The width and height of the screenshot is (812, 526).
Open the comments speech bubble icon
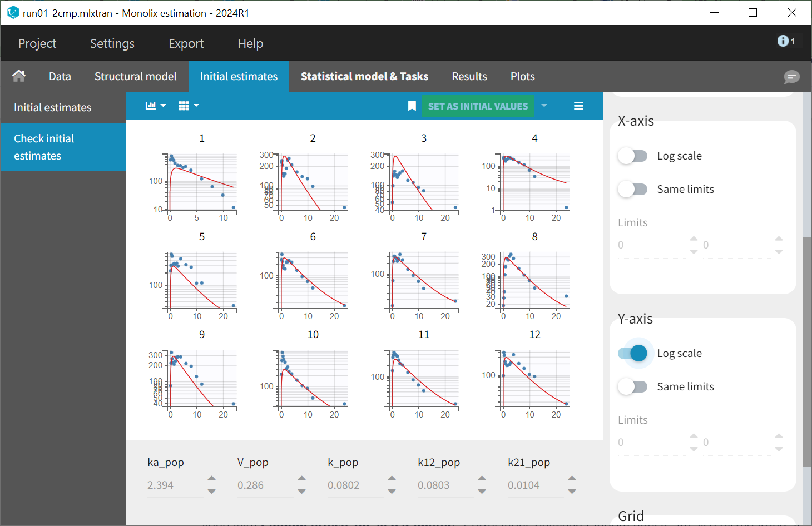791,77
